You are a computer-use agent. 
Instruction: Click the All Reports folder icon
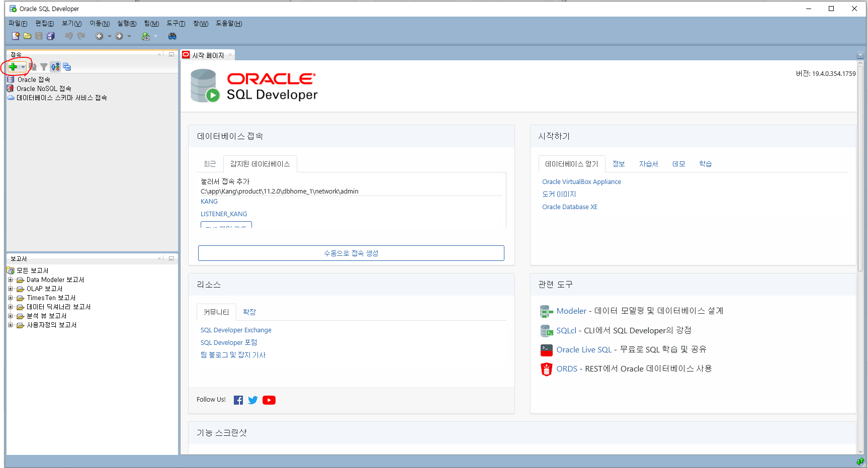(x=11, y=270)
